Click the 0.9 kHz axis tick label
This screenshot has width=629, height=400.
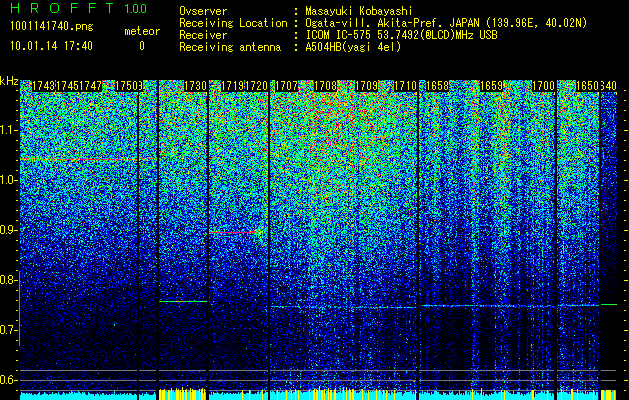click(9, 230)
